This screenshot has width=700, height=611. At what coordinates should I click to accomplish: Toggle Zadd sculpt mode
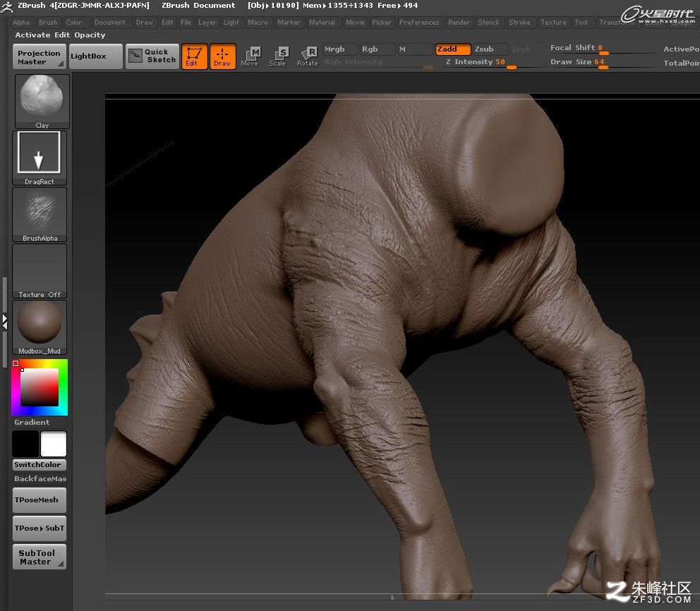(453, 49)
